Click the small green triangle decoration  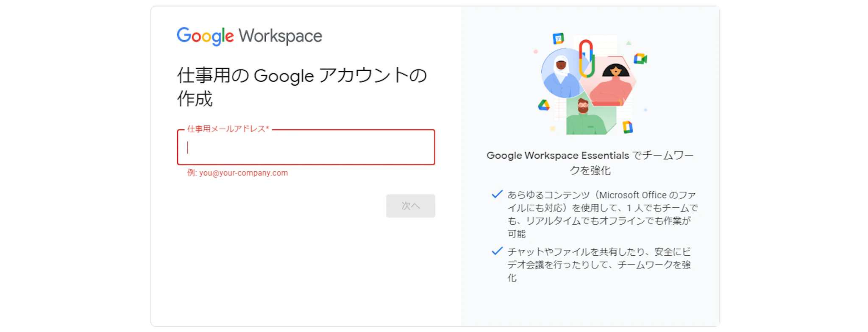[x=629, y=43]
